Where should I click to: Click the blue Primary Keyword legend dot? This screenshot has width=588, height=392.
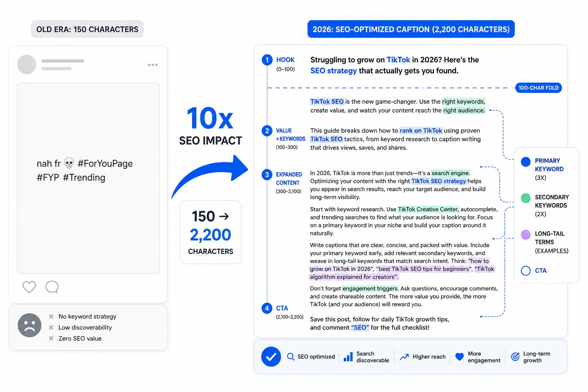point(526,161)
